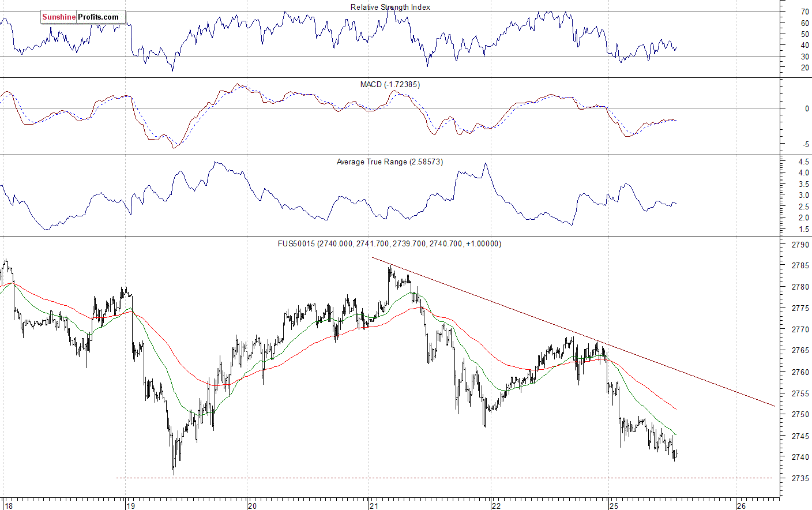Click RSI axis value 60
Screen dimensions: 812x510
click(x=805, y=23)
